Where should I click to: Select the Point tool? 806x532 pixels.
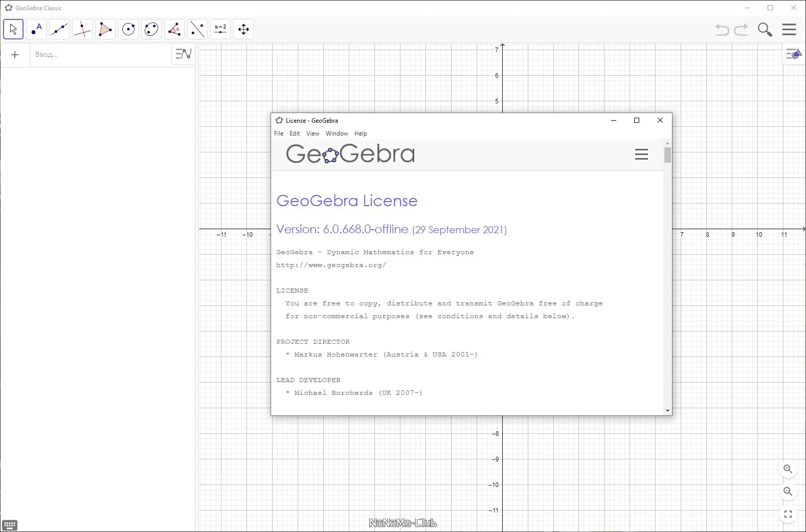pyautogui.click(x=36, y=29)
